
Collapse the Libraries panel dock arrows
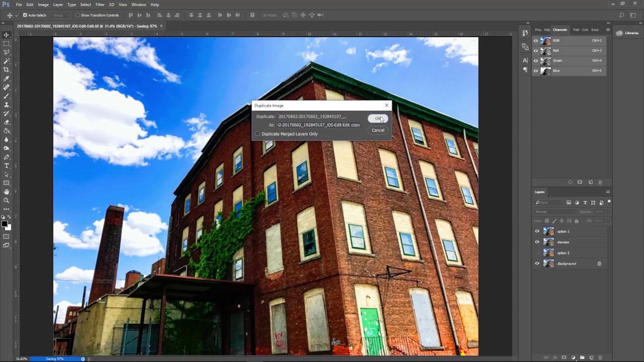[640, 23]
